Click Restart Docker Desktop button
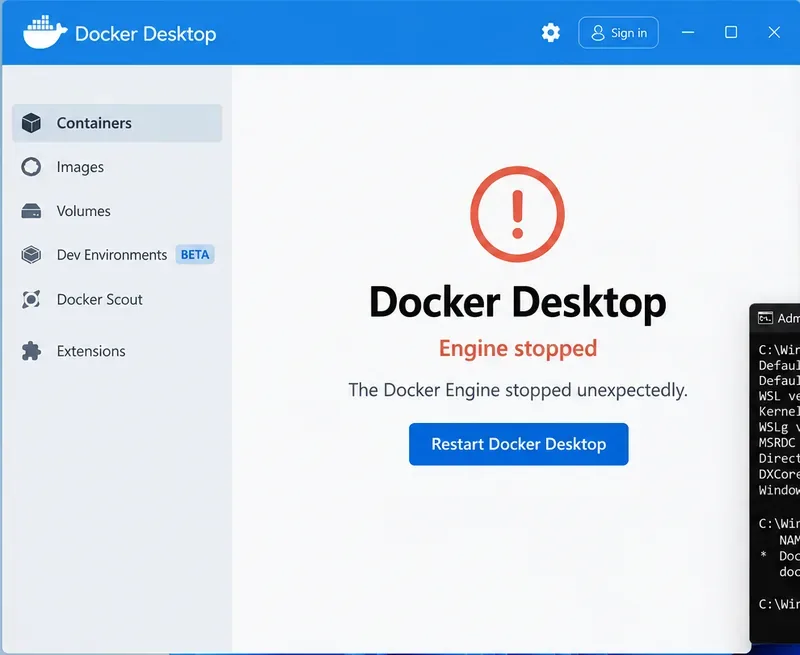This screenshot has width=800, height=655. click(x=518, y=444)
